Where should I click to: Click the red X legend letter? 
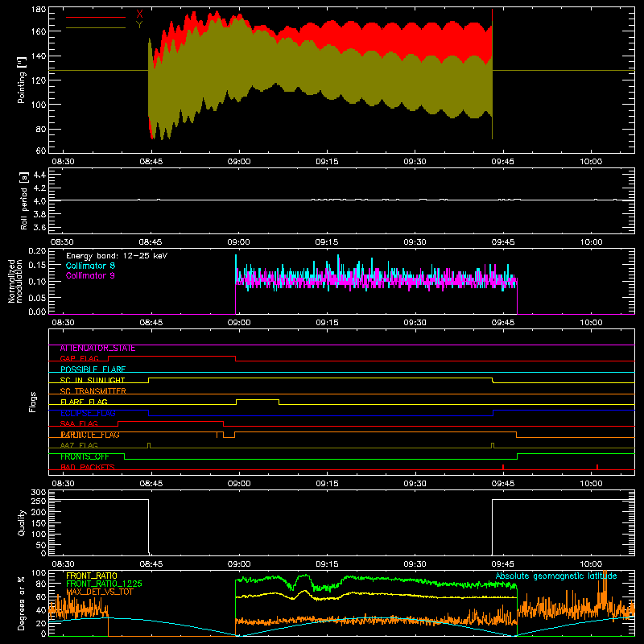pyautogui.click(x=139, y=14)
